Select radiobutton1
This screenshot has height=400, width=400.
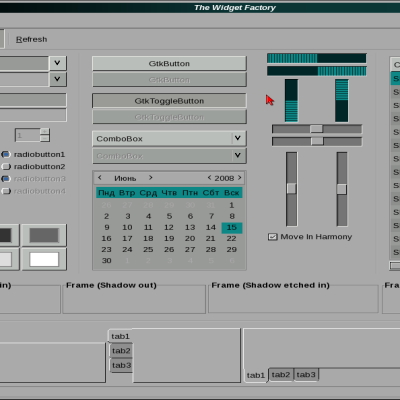[x=33, y=154]
